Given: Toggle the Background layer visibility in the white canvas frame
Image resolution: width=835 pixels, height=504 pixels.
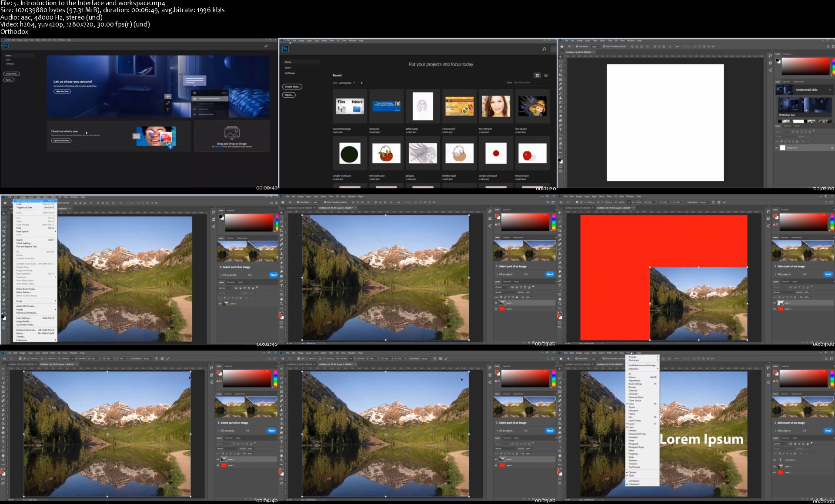Looking at the screenshot, I should point(777,148).
